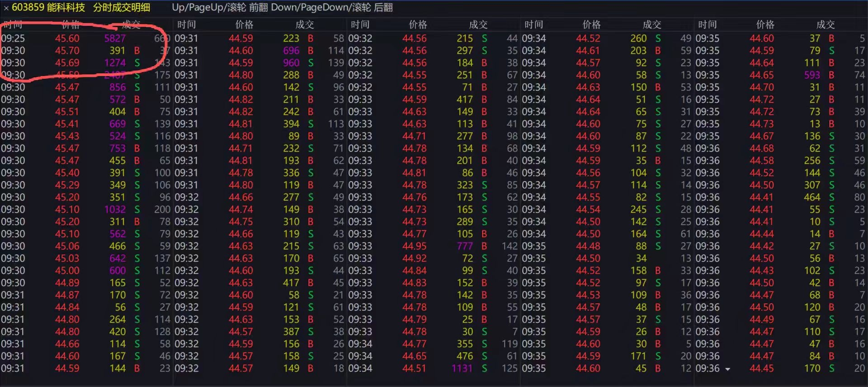The height and width of the screenshot is (387, 868).
Task: Click price 45.70
Action: pos(67,51)
